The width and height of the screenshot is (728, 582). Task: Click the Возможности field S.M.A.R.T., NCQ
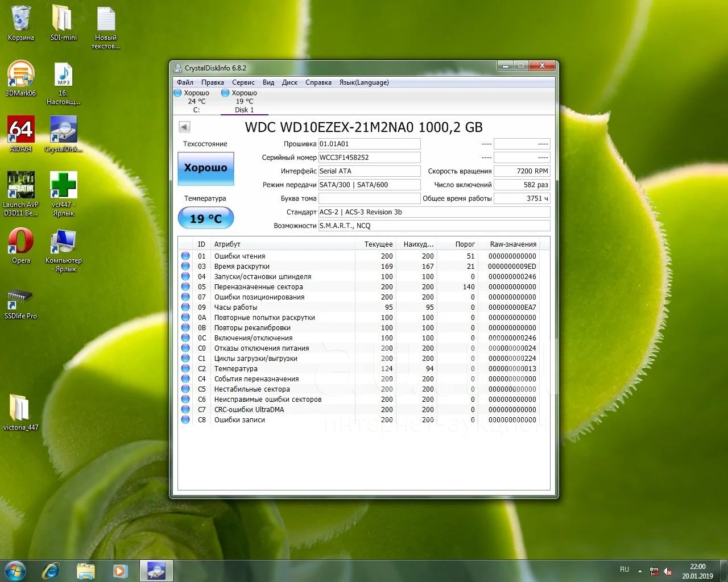point(434,226)
